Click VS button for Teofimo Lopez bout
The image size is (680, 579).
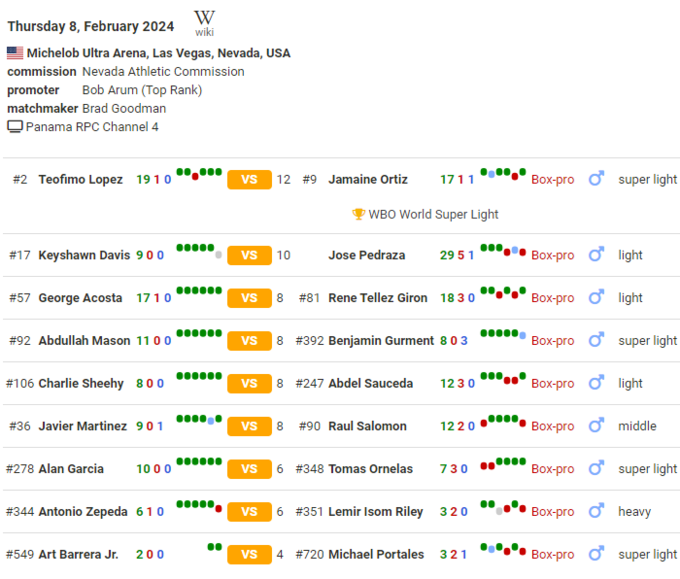point(249,179)
